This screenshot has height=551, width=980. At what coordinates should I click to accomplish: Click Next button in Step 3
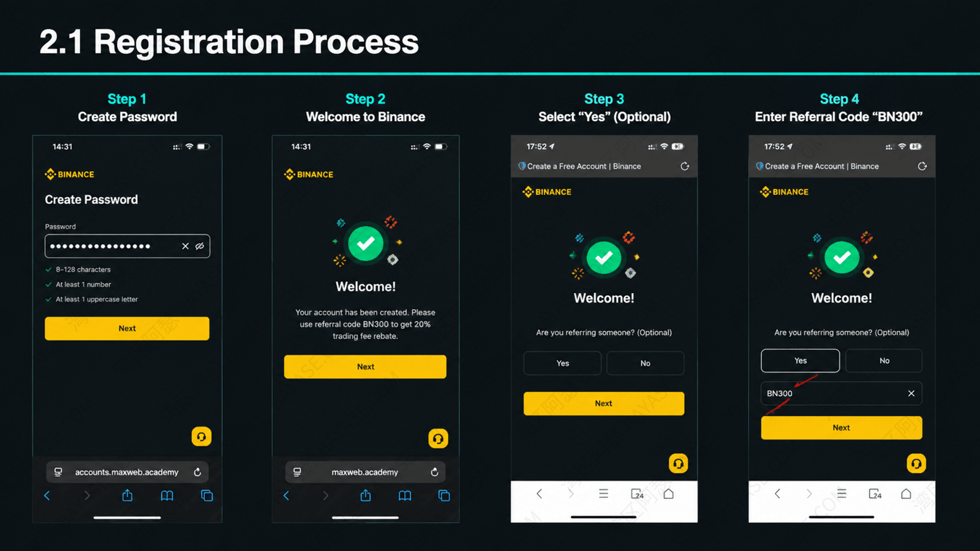coord(604,403)
